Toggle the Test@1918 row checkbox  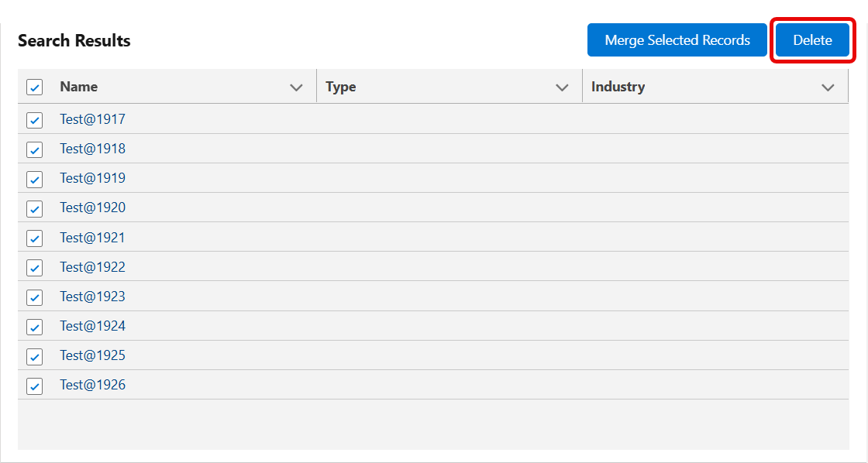34,149
